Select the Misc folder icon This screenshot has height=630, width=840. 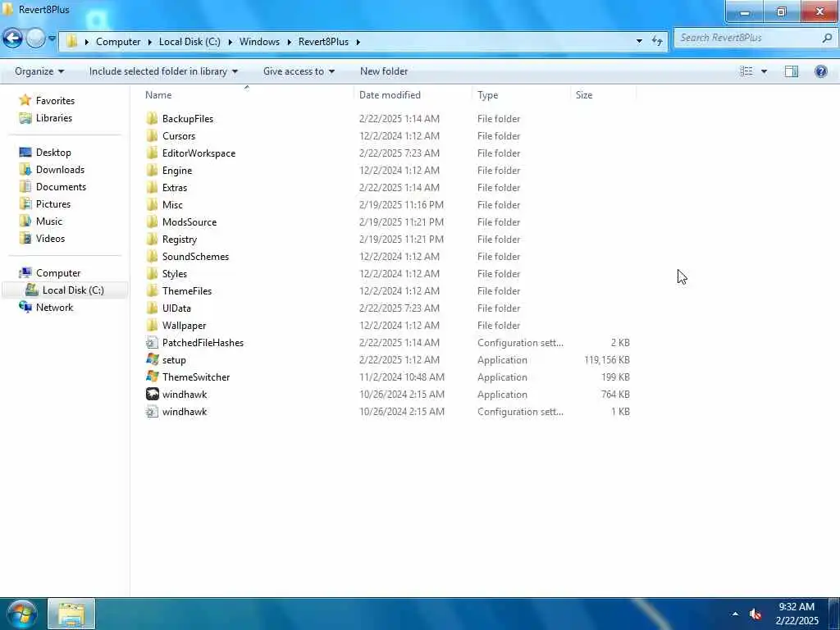pyautogui.click(x=152, y=204)
